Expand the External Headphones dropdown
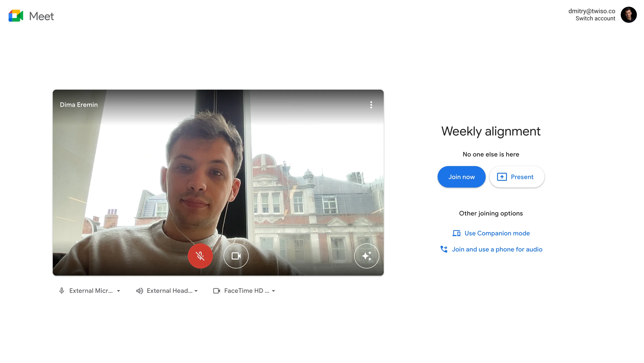The height and width of the screenshot is (363, 644). point(197,291)
